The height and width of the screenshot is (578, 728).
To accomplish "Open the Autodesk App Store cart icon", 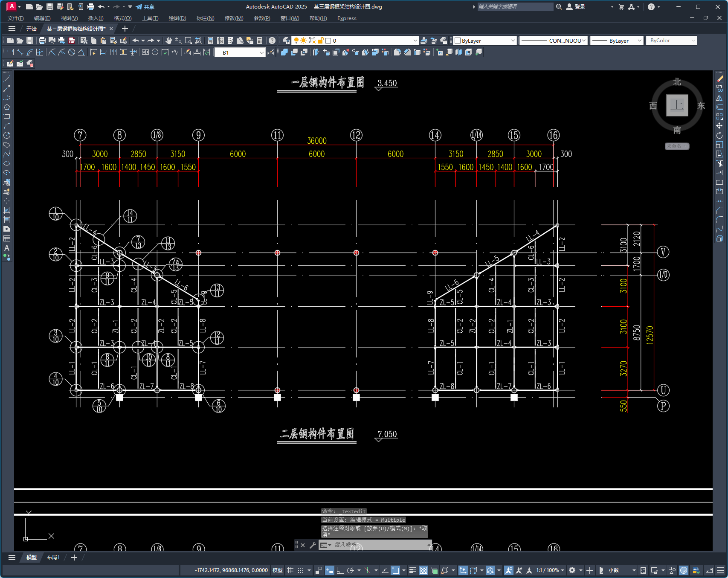I will [x=621, y=7].
